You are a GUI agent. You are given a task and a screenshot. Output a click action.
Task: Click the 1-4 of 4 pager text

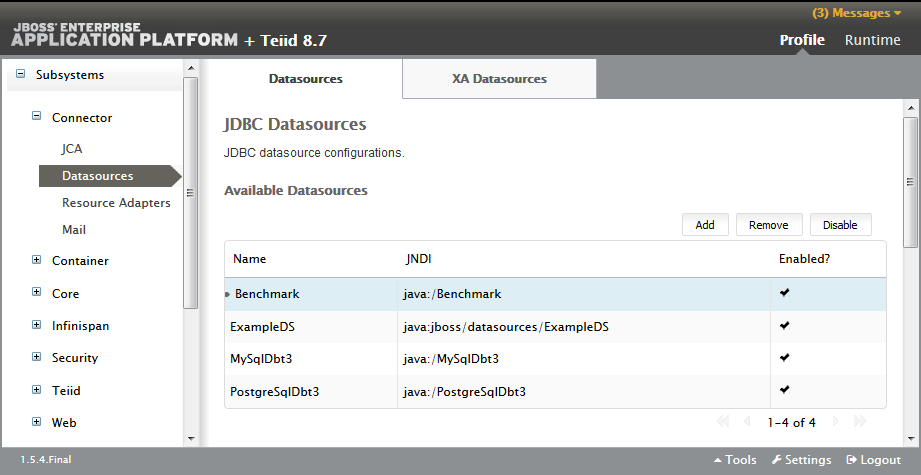pos(791,422)
